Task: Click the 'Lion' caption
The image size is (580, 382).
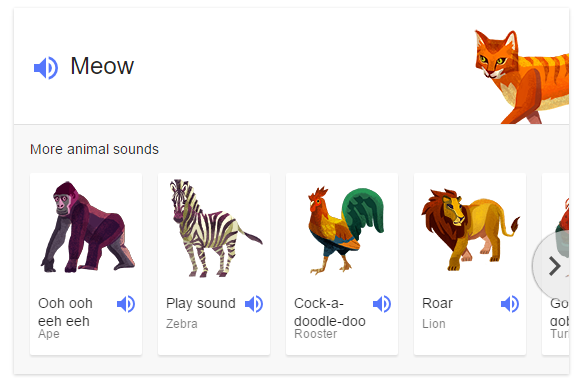Action: click(434, 324)
